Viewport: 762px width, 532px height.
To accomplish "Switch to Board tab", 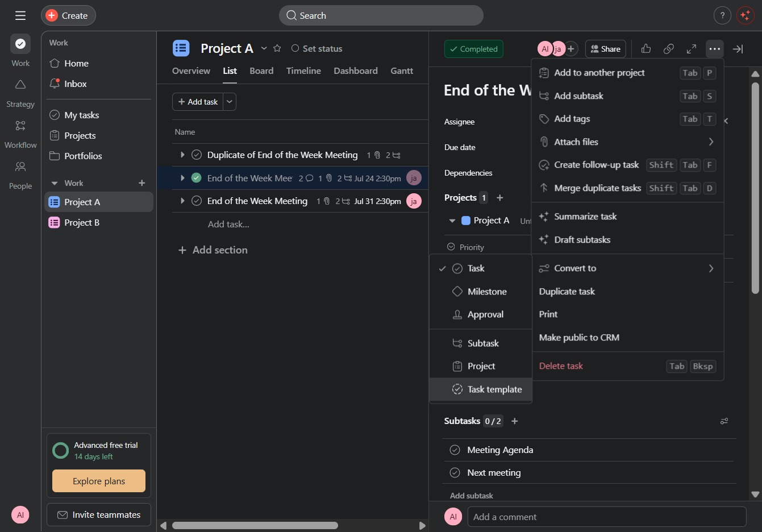I will (261, 70).
